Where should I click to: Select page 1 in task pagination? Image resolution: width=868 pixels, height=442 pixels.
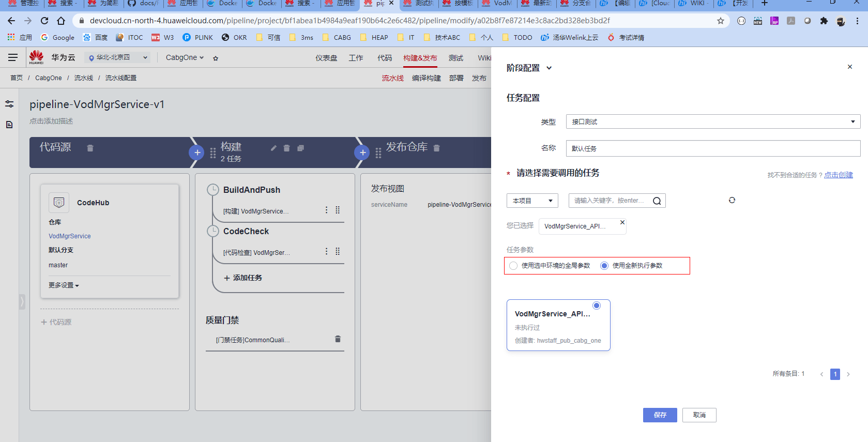click(x=835, y=374)
